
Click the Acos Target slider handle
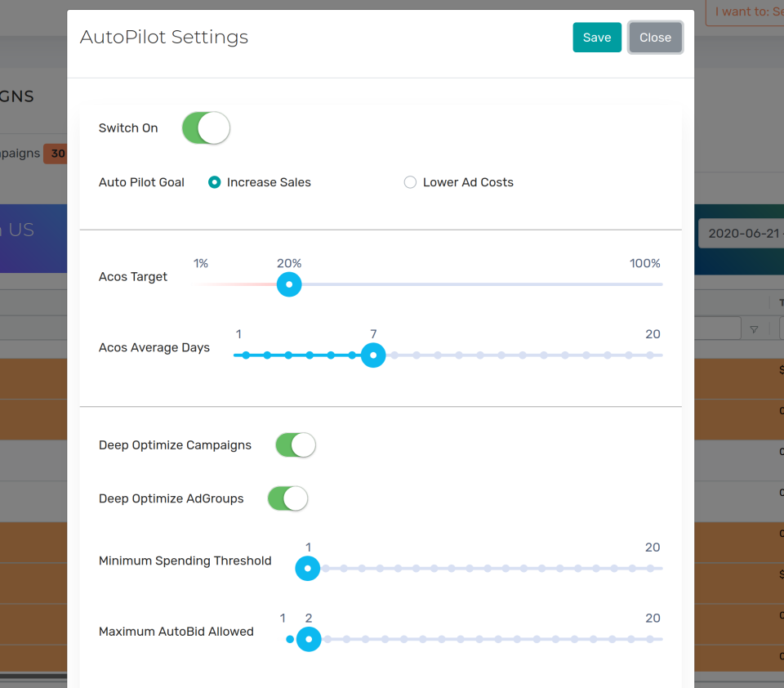(x=288, y=284)
